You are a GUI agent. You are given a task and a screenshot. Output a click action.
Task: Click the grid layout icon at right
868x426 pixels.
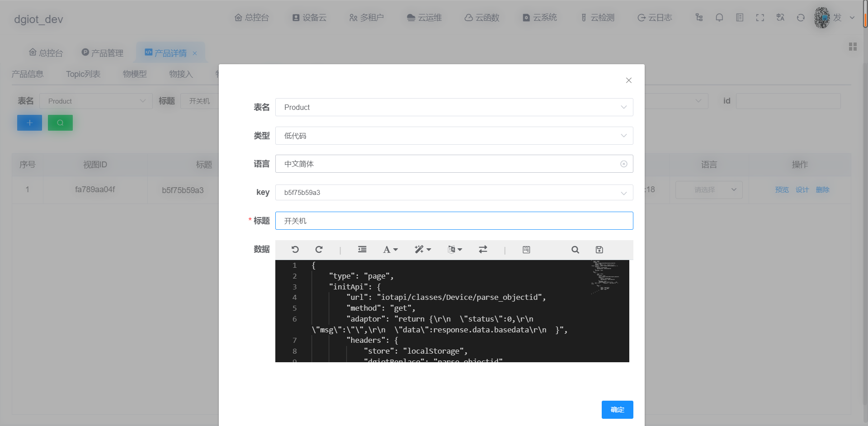853,47
